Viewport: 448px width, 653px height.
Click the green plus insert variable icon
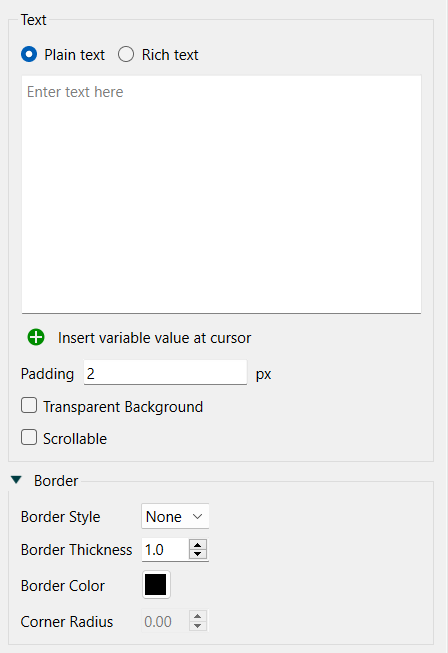pos(36,337)
